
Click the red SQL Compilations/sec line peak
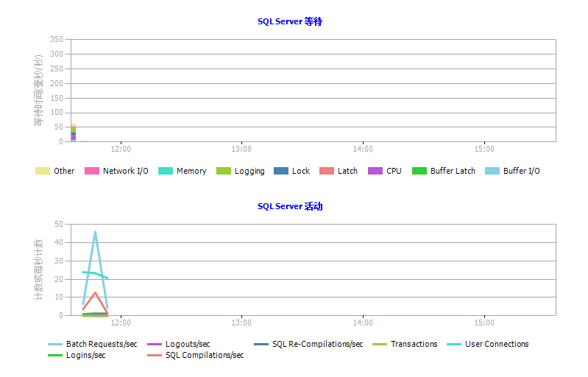point(95,292)
